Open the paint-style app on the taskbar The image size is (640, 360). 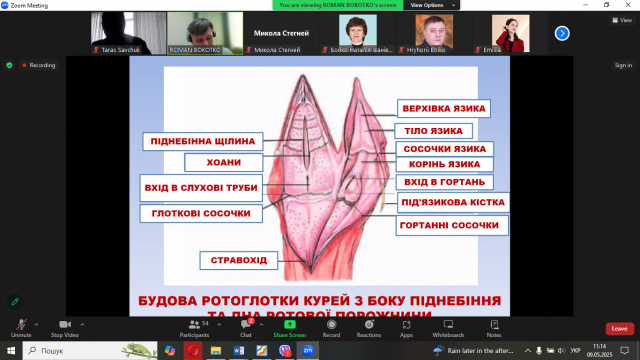click(262, 351)
